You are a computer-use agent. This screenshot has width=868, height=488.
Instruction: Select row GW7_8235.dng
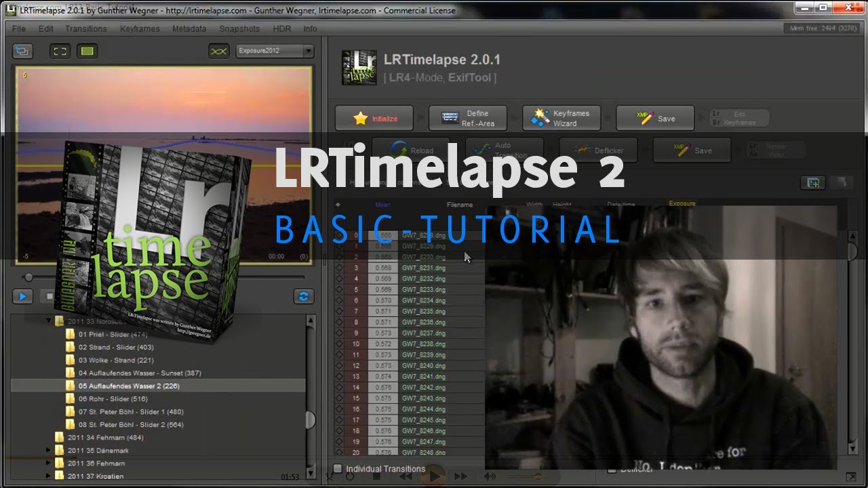tap(424, 311)
